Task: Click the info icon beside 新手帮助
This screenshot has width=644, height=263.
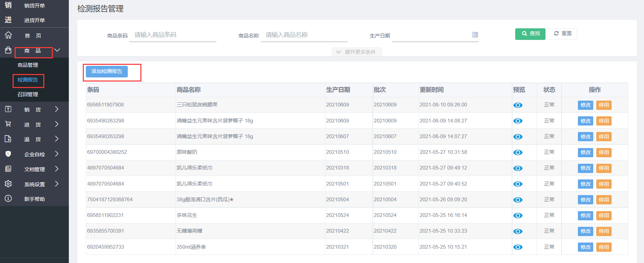Action: click(x=8, y=199)
